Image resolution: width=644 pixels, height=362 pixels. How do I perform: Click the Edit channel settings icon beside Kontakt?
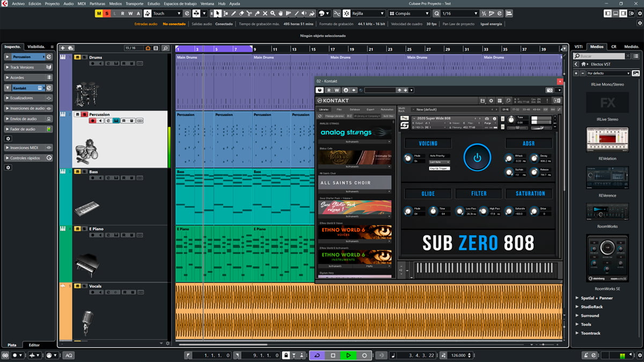tap(49, 88)
